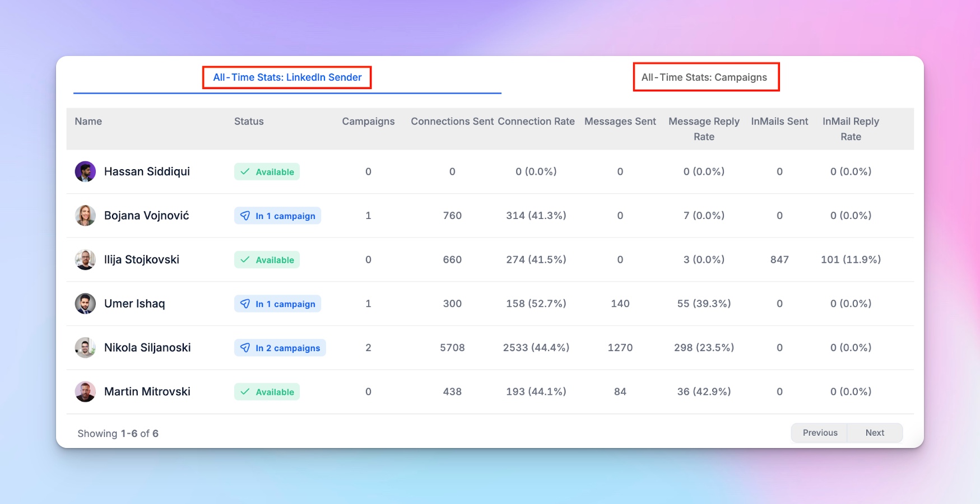
Task: Select the name Ilija Stojkovski
Action: tap(142, 259)
